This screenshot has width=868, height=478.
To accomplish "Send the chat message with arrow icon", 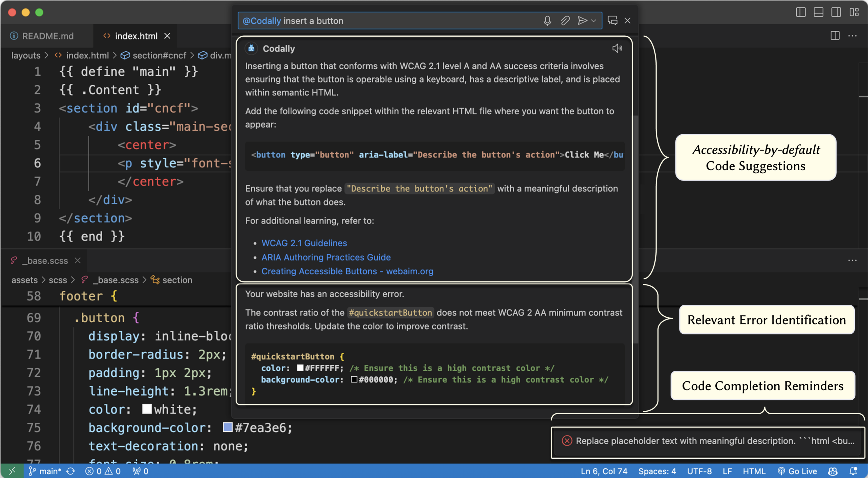I will 582,21.
